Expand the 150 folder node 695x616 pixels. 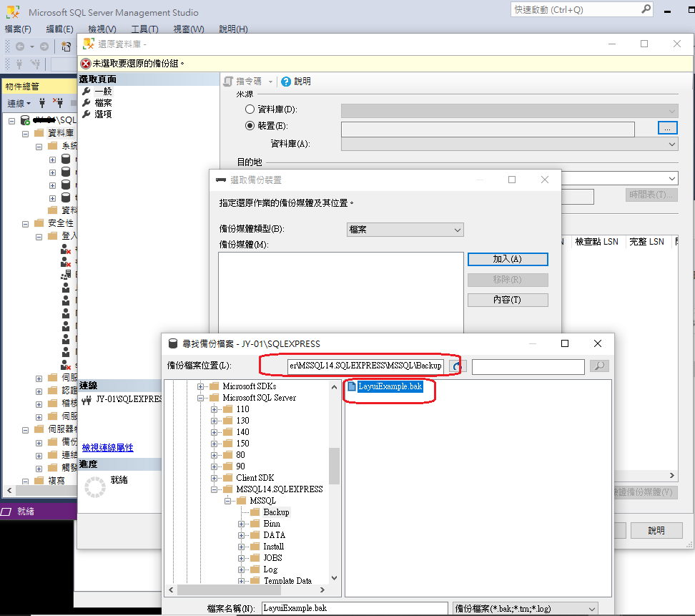tap(214, 444)
